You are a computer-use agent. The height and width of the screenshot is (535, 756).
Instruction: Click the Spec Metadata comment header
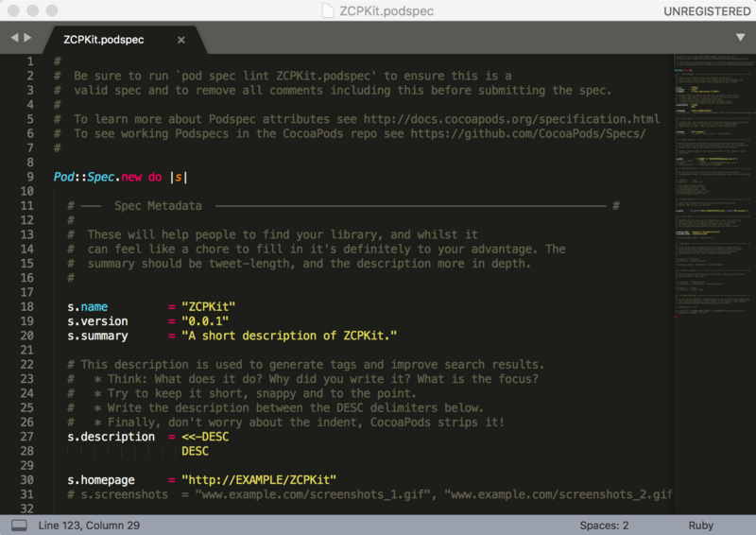pos(158,206)
